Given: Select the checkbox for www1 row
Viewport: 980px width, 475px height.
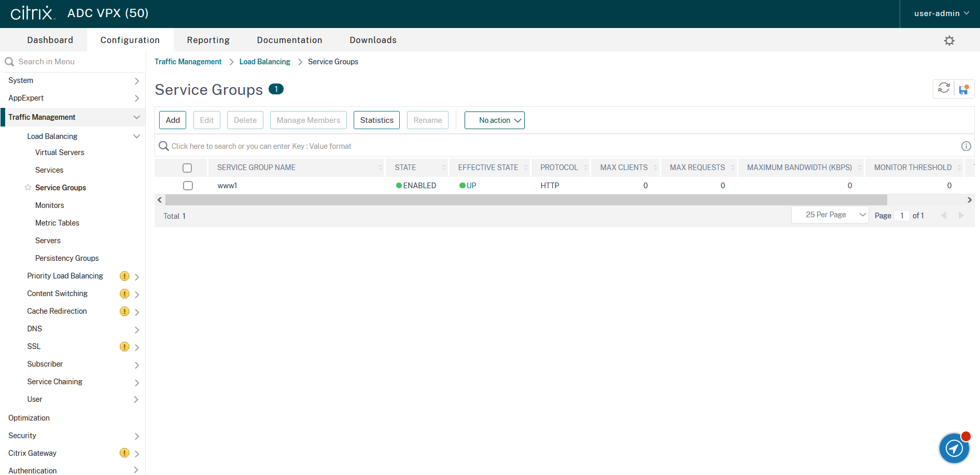Looking at the screenshot, I should coord(188,186).
